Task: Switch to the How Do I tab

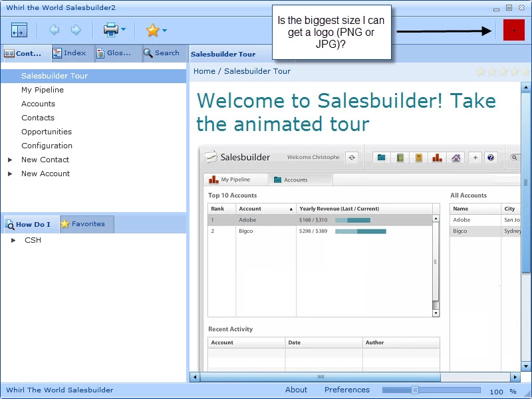Action: pyautogui.click(x=31, y=224)
